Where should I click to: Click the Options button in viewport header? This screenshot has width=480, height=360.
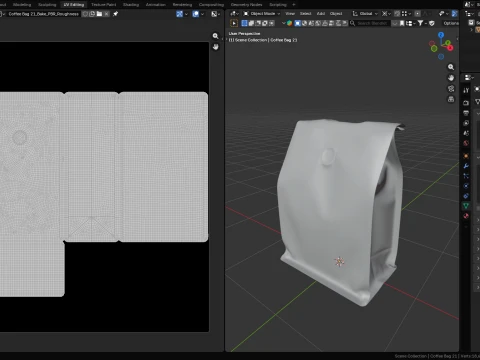coord(451,23)
